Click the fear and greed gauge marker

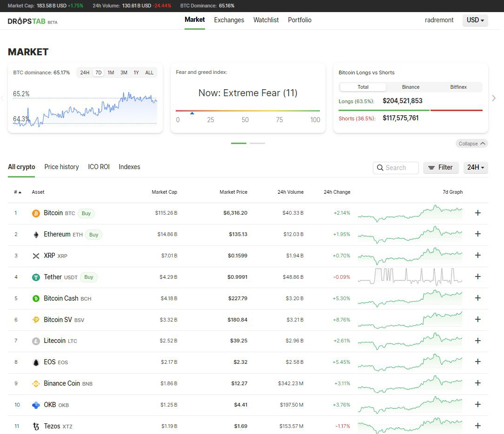pos(192,113)
